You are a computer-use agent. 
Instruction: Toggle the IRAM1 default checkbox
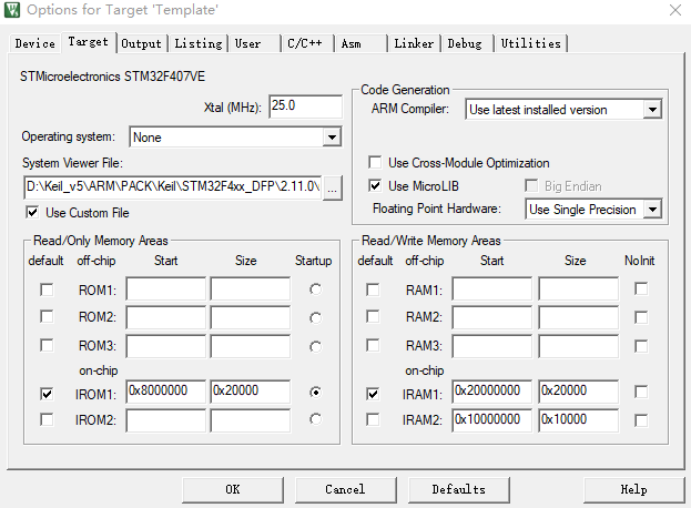[373, 393]
